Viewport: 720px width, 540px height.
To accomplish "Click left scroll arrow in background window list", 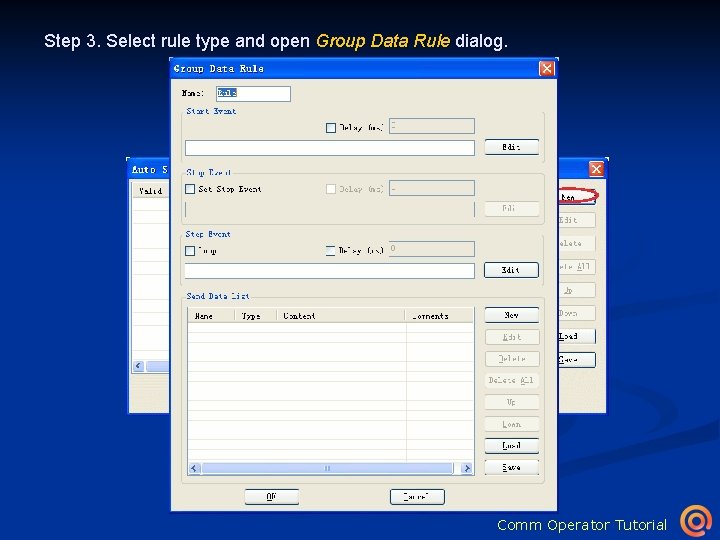I will pos(138,366).
